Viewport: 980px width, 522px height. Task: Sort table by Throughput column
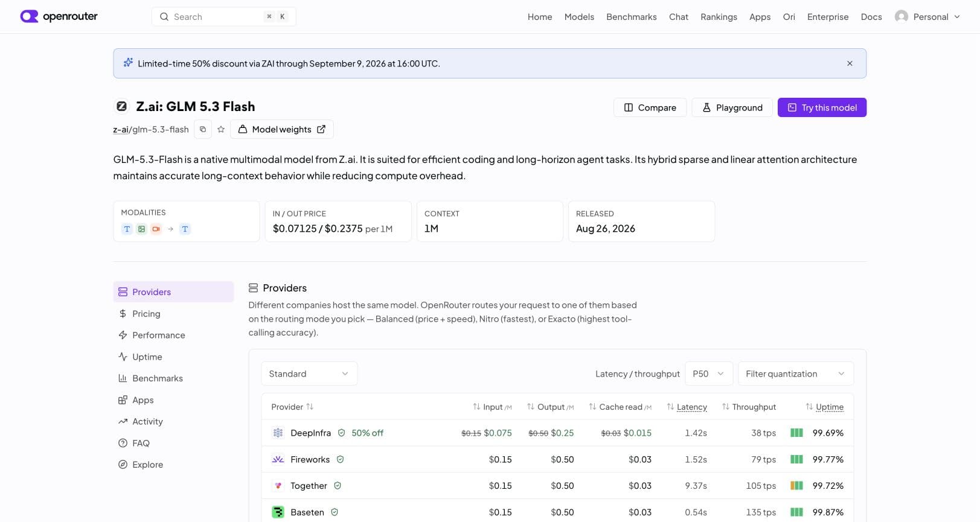(749, 407)
